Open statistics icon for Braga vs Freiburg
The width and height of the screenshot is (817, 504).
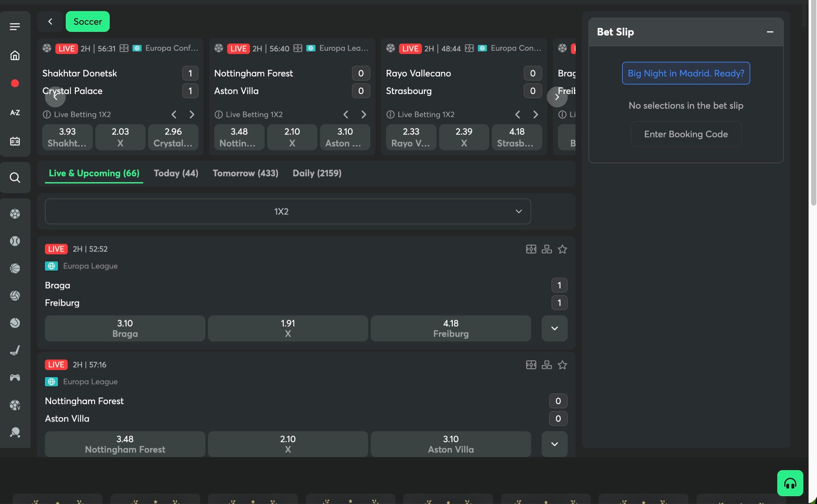coord(547,249)
